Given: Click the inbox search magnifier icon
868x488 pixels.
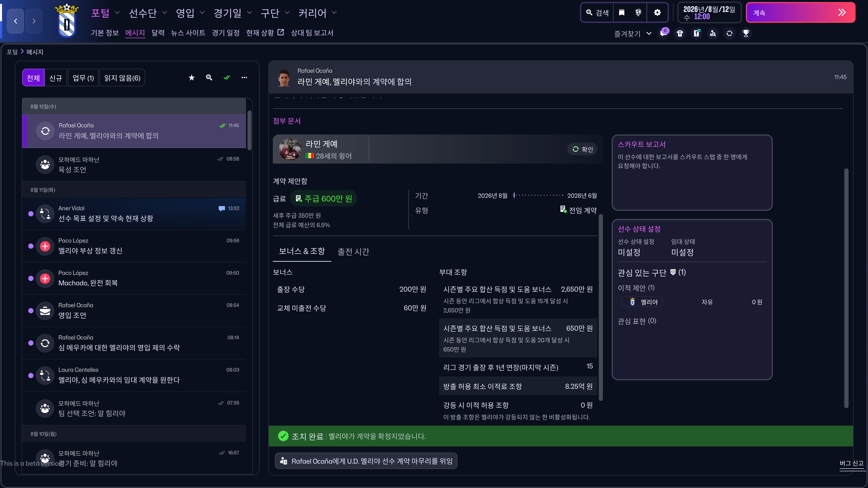Looking at the screenshot, I should pos(209,78).
